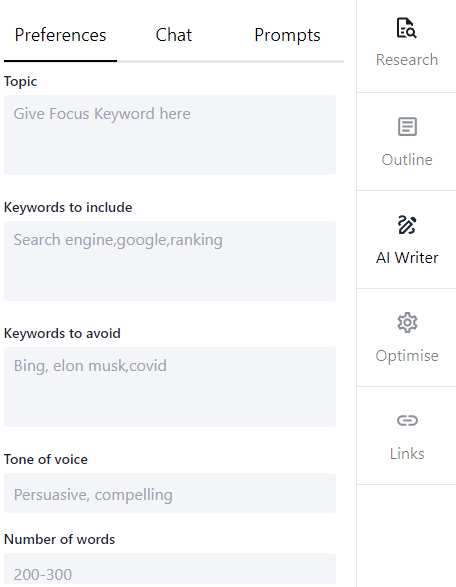The image size is (456, 587).
Task: Focus the Topic focus keyword field
Action: pyautogui.click(x=170, y=135)
